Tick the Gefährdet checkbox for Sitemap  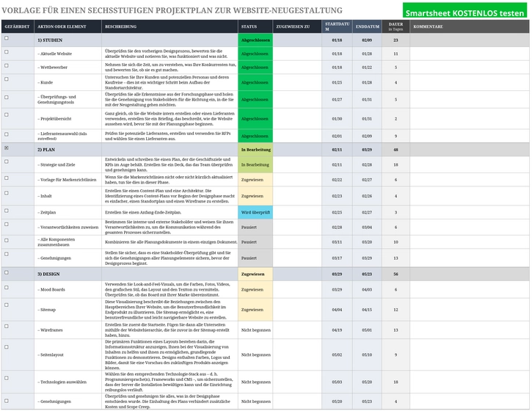click(x=7, y=305)
